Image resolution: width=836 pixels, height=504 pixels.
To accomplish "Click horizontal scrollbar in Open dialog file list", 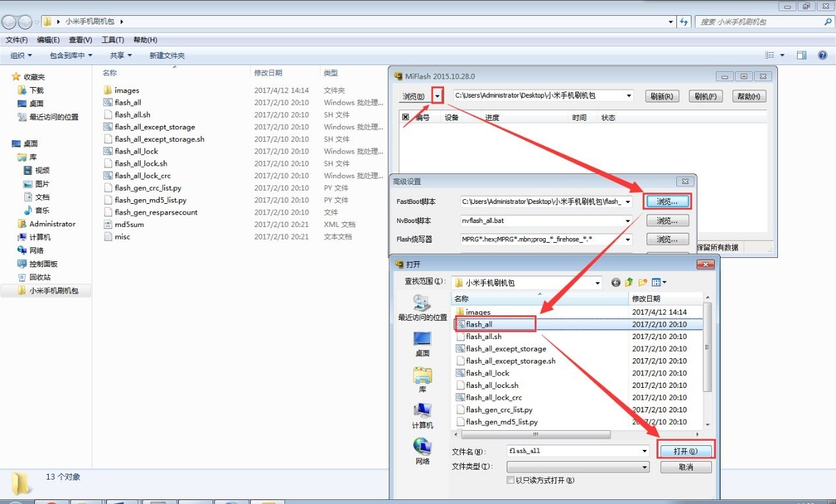I will pyautogui.click(x=534, y=434).
